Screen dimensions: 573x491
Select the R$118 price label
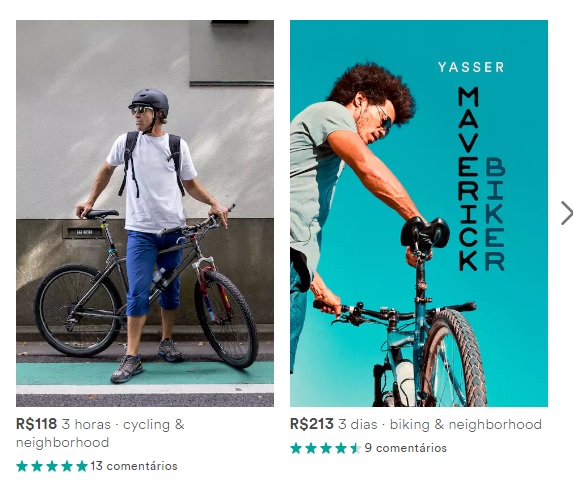37,424
